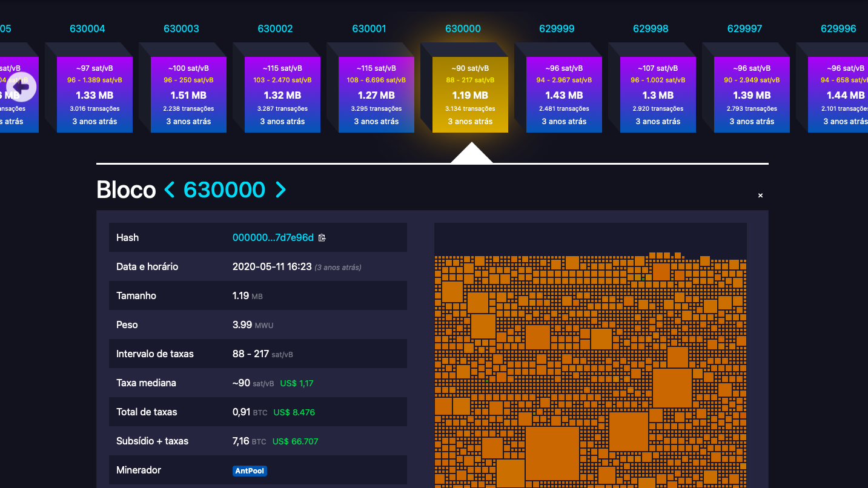Select the 629997 block card
Image resolution: width=868 pixels, height=488 pixels.
(x=752, y=94)
